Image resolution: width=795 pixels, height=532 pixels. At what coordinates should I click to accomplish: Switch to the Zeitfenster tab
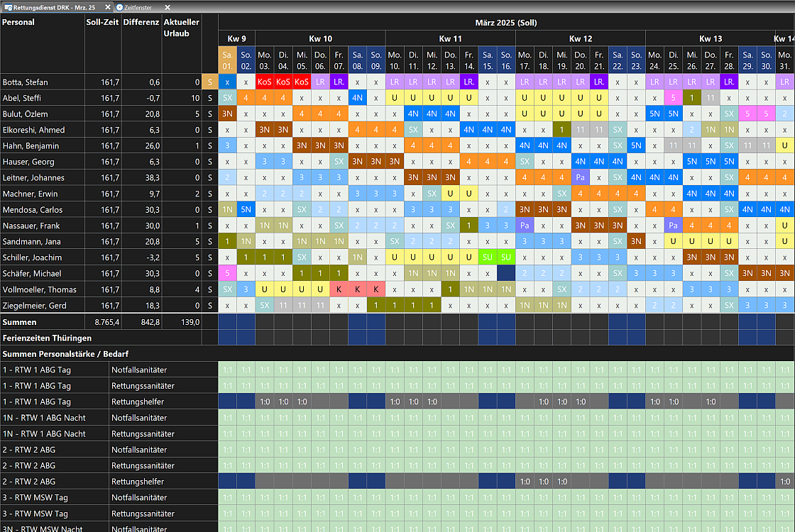tap(138, 7)
